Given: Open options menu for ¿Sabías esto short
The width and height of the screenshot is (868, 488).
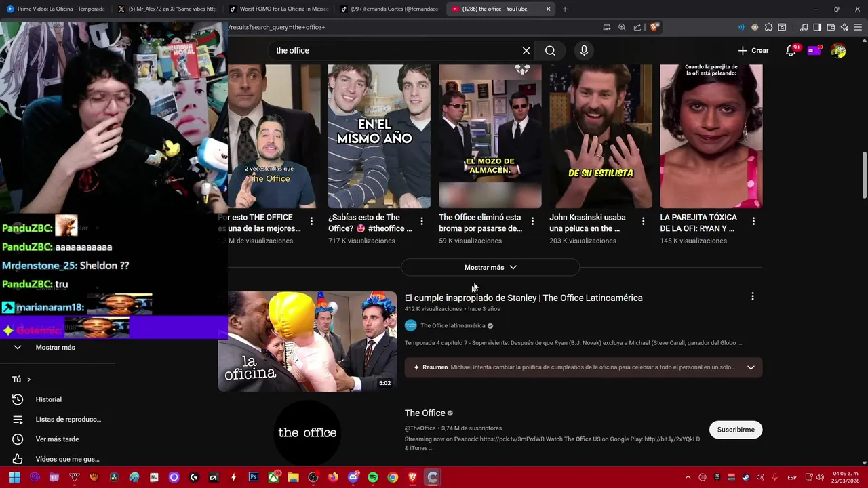Looking at the screenshot, I should pos(422,222).
